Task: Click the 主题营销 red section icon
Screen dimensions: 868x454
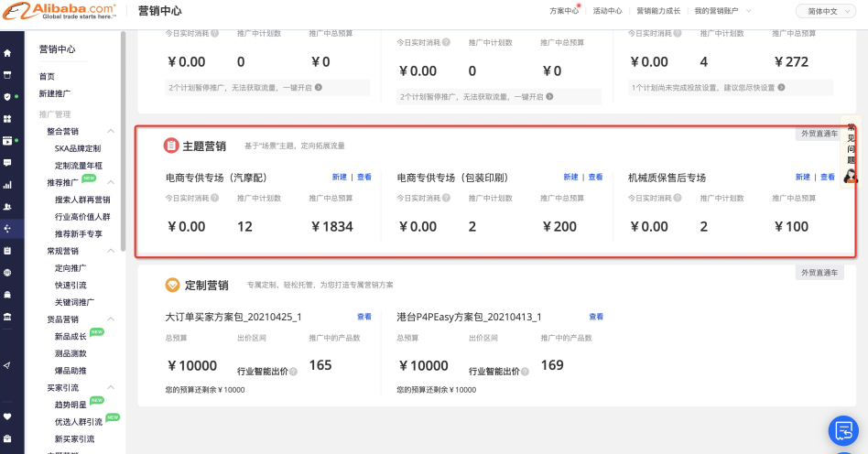Action: tap(171, 146)
